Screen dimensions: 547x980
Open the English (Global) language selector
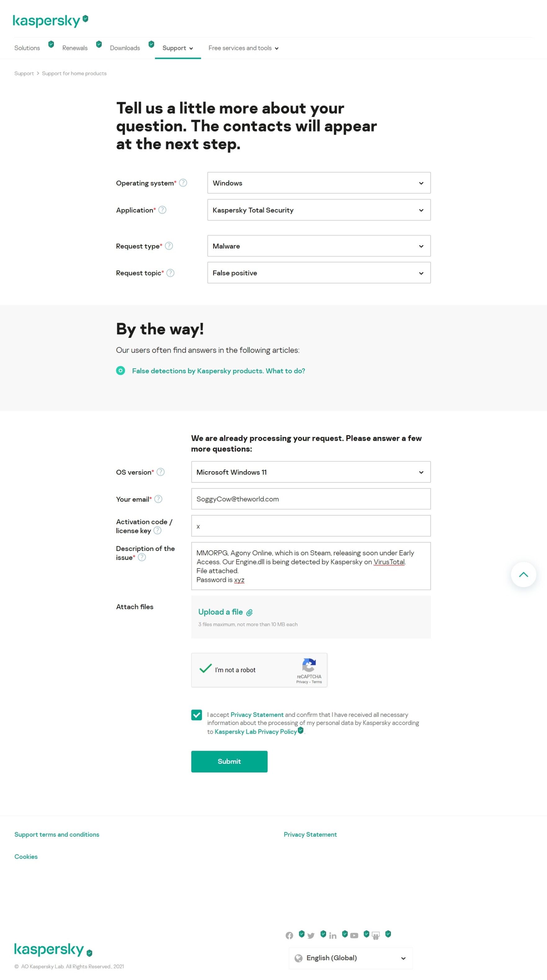[350, 958]
